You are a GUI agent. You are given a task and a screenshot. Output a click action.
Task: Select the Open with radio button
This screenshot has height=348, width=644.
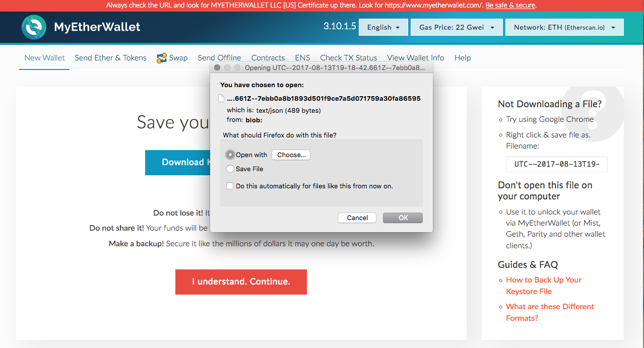click(230, 155)
